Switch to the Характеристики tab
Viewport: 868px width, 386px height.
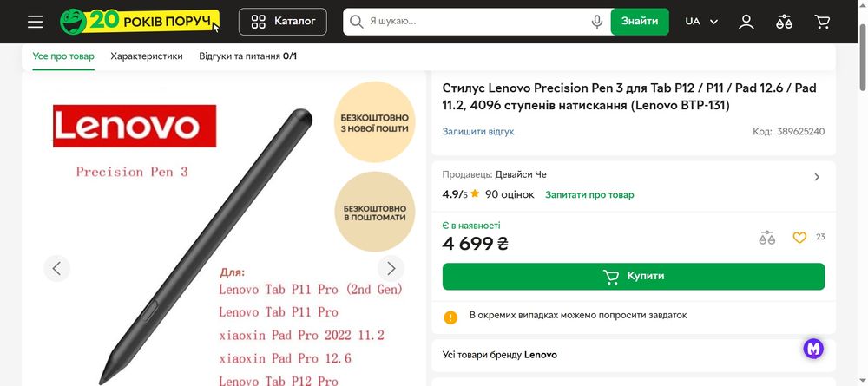147,56
